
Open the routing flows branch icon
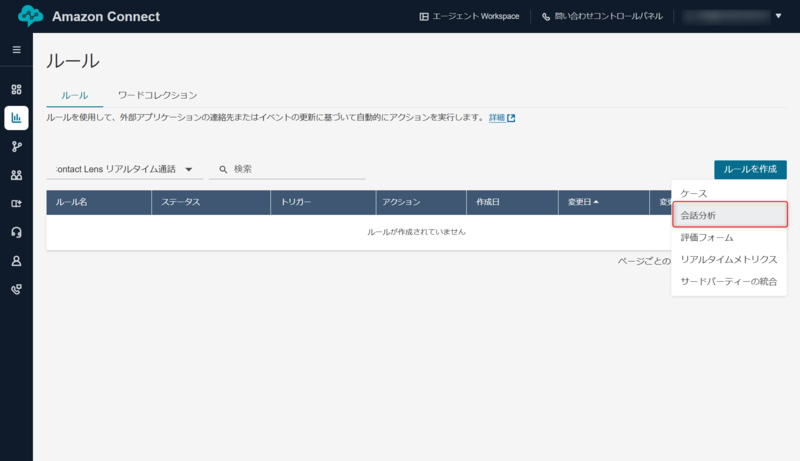[16, 147]
